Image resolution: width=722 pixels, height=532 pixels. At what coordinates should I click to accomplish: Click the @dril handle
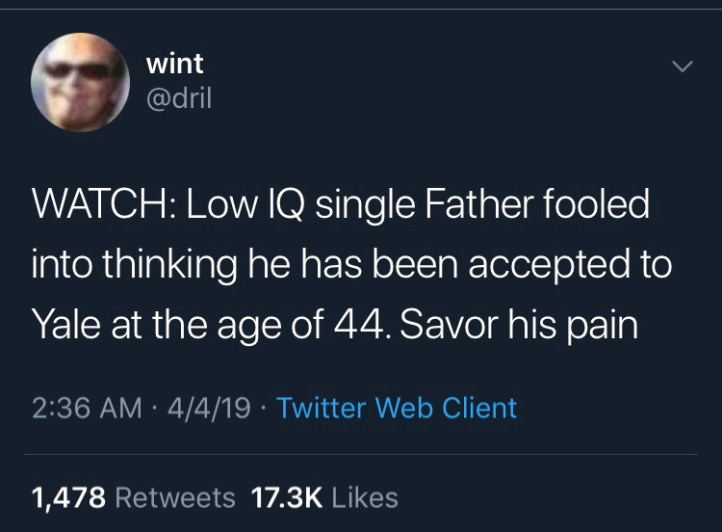pyautogui.click(x=179, y=99)
